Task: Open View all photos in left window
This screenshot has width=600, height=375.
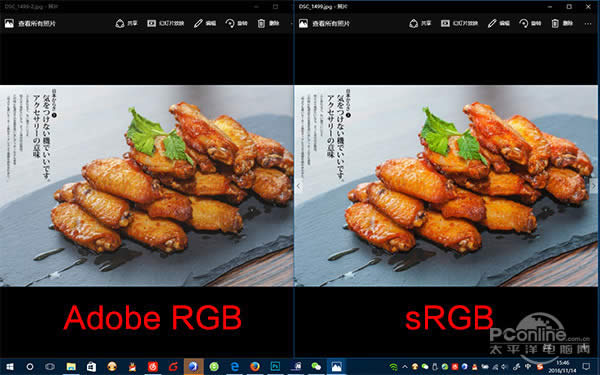Action: [31, 23]
